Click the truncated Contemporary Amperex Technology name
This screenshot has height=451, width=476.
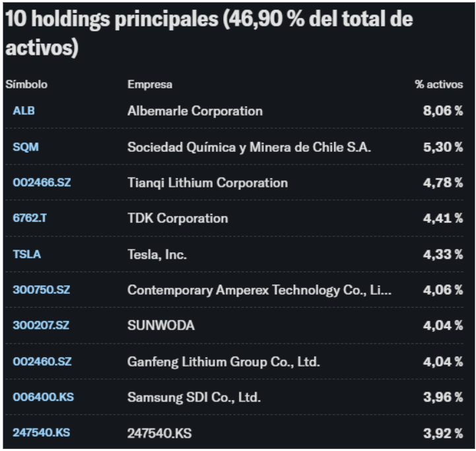click(x=259, y=289)
